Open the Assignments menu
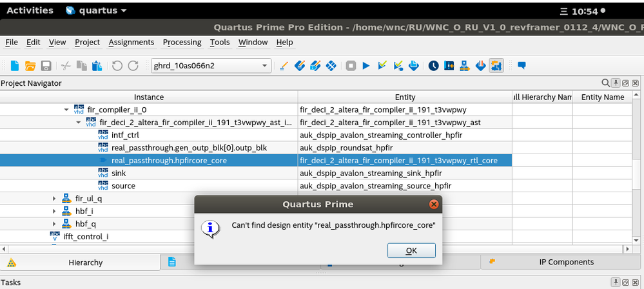This screenshot has width=644, height=289. click(x=131, y=42)
